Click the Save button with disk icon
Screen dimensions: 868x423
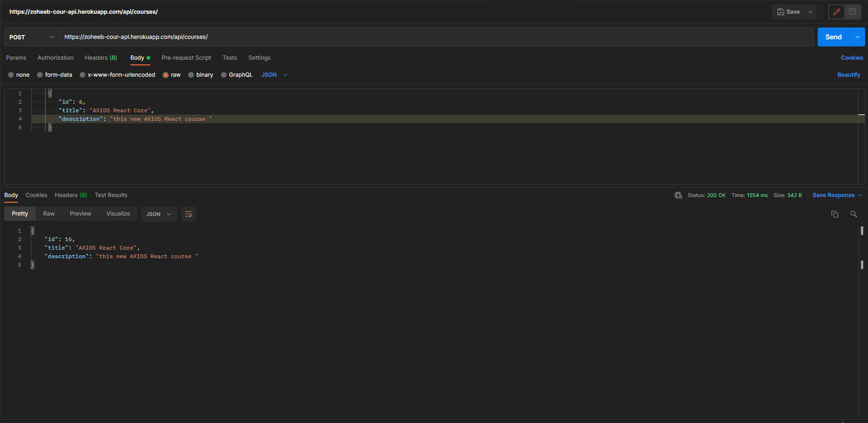788,12
